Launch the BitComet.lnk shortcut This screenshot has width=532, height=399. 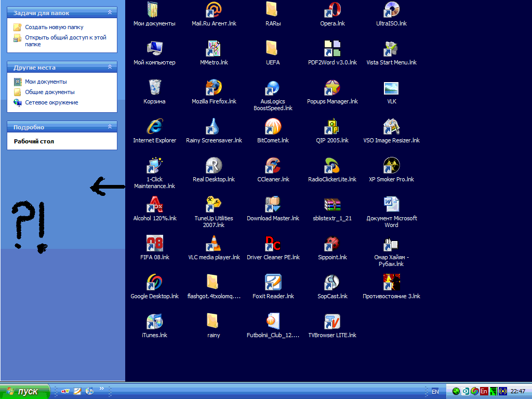click(x=273, y=127)
